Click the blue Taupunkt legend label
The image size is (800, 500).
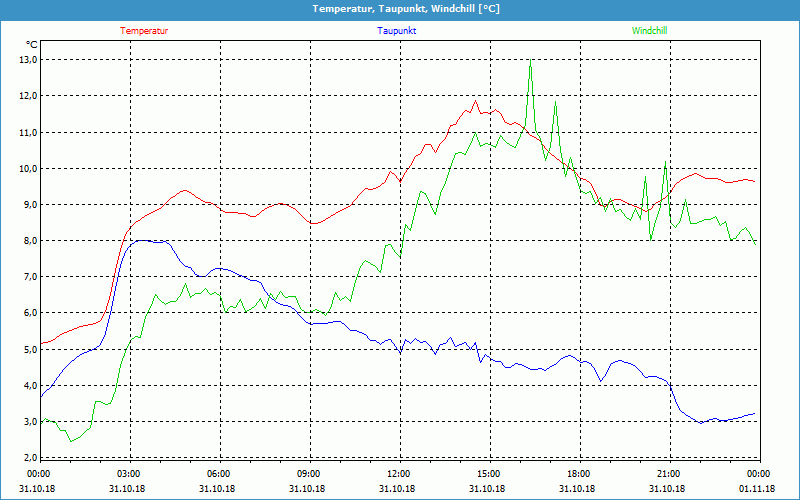click(x=397, y=31)
